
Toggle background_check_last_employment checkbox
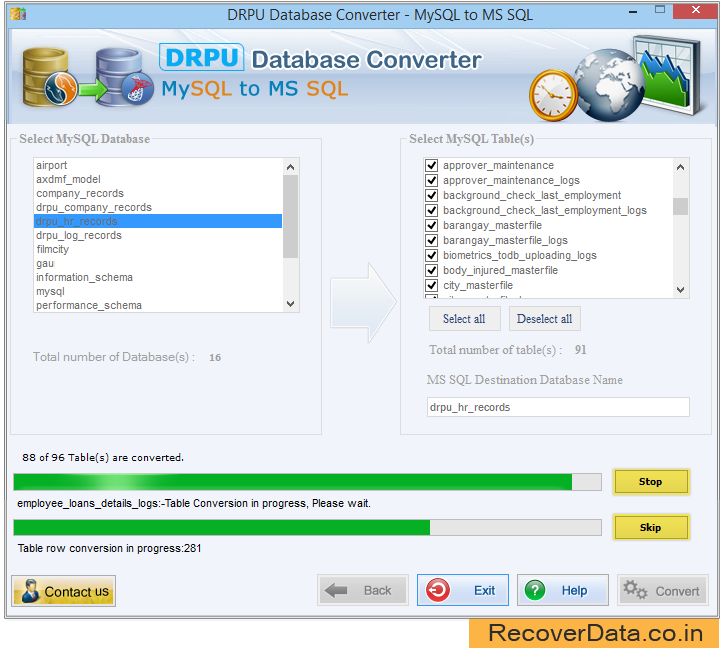click(x=432, y=195)
